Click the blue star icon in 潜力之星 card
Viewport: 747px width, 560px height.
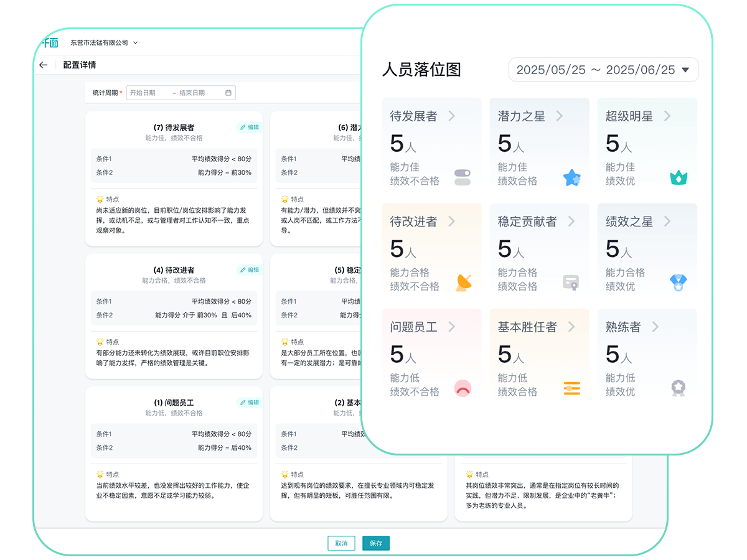[x=571, y=178]
